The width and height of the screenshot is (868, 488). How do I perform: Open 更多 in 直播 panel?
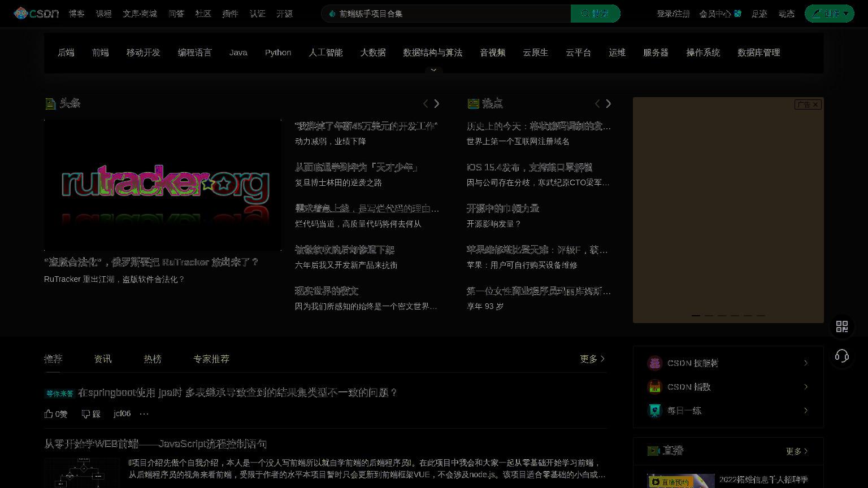(797, 451)
